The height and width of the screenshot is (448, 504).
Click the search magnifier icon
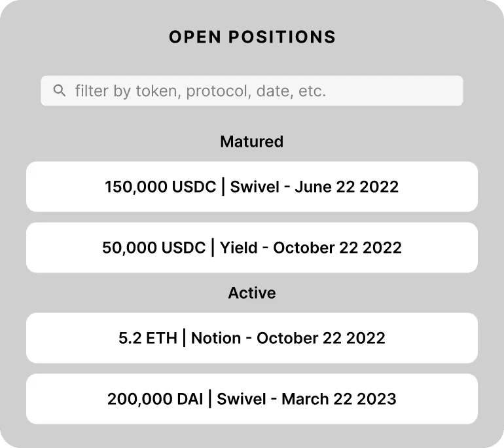[60, 90]
